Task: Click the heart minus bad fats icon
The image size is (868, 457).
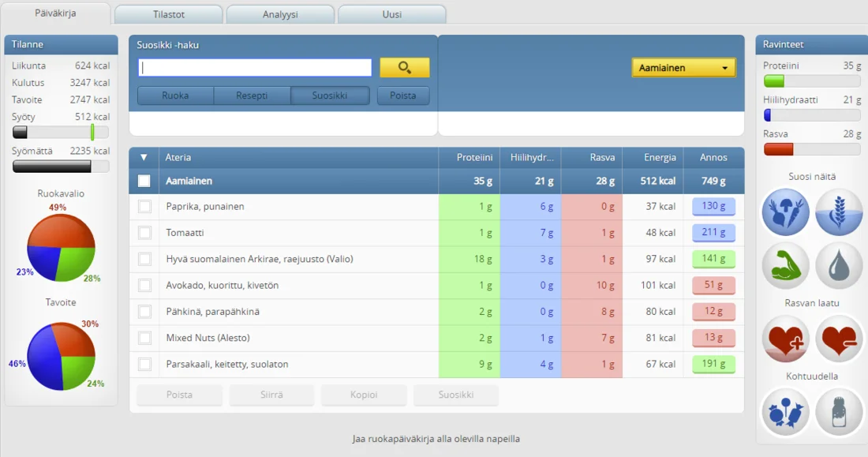Action: [x=838, y=339]
